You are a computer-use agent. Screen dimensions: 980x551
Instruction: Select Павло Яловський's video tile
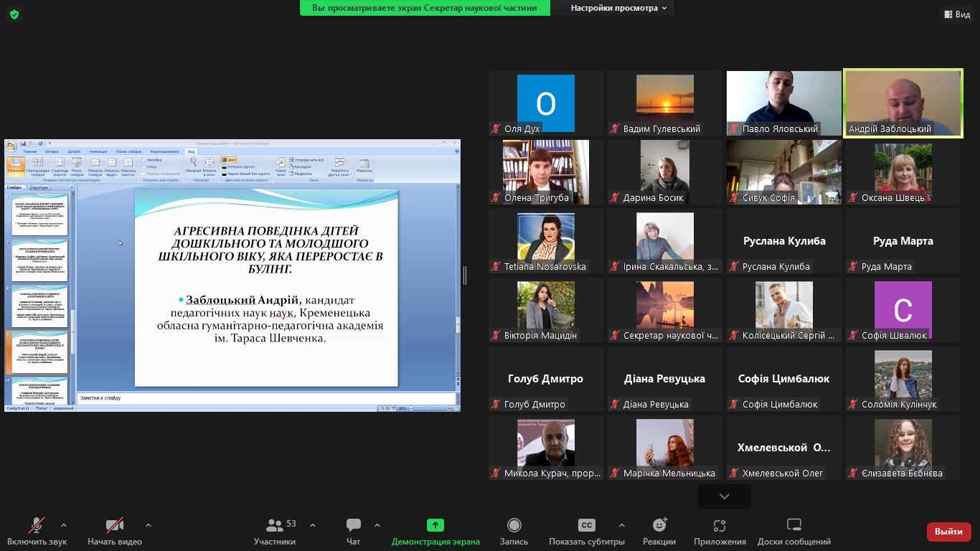point(783,103)
